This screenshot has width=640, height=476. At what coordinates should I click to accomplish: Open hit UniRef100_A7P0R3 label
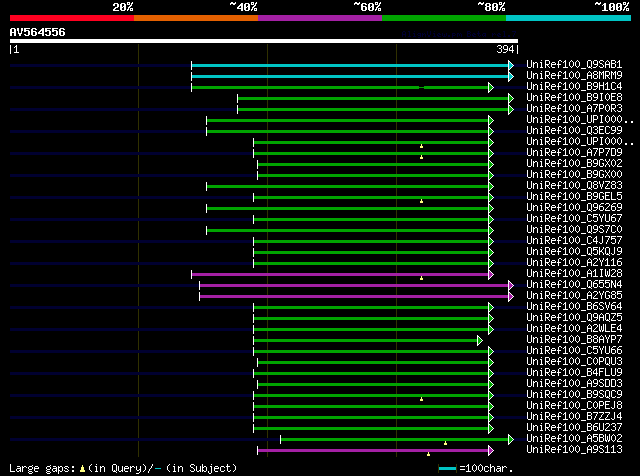point(574,109)
